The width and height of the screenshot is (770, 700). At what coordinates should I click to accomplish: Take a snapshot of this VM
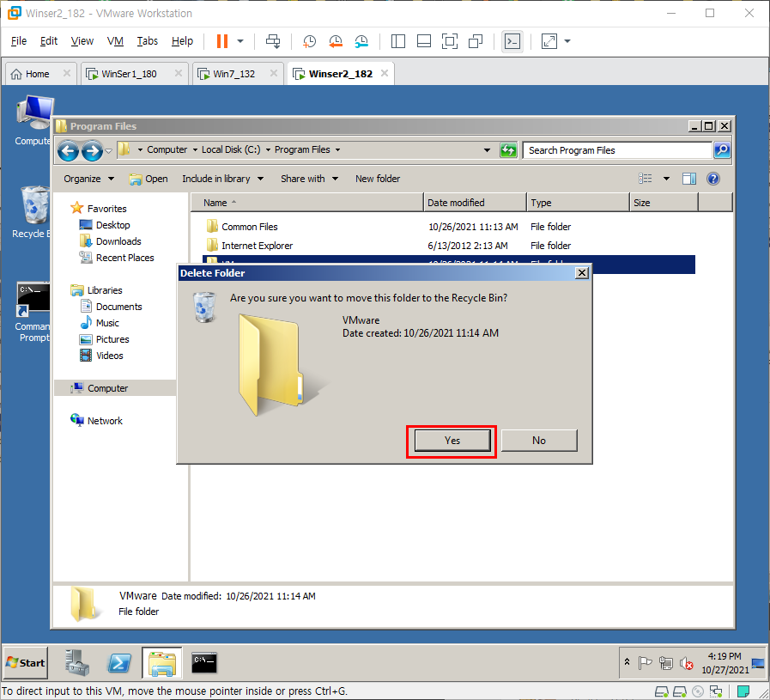pos(309,41)
